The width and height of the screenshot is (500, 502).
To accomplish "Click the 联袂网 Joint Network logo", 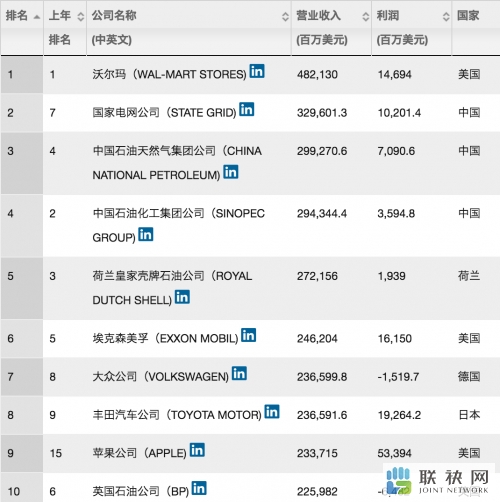I will pyautogui.click(x=438, y=481).
